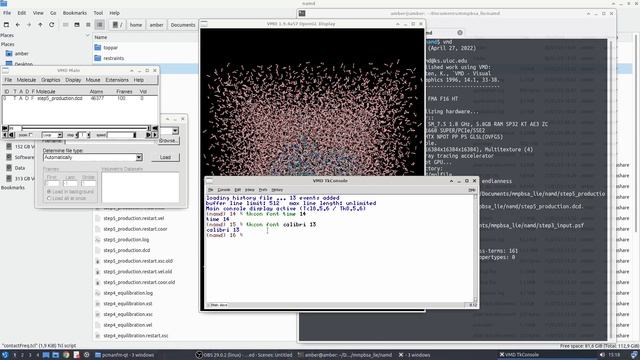Close the terminal tab with x icon
The height and width of the screenshot is (360, 640).
tap(460, 33)
